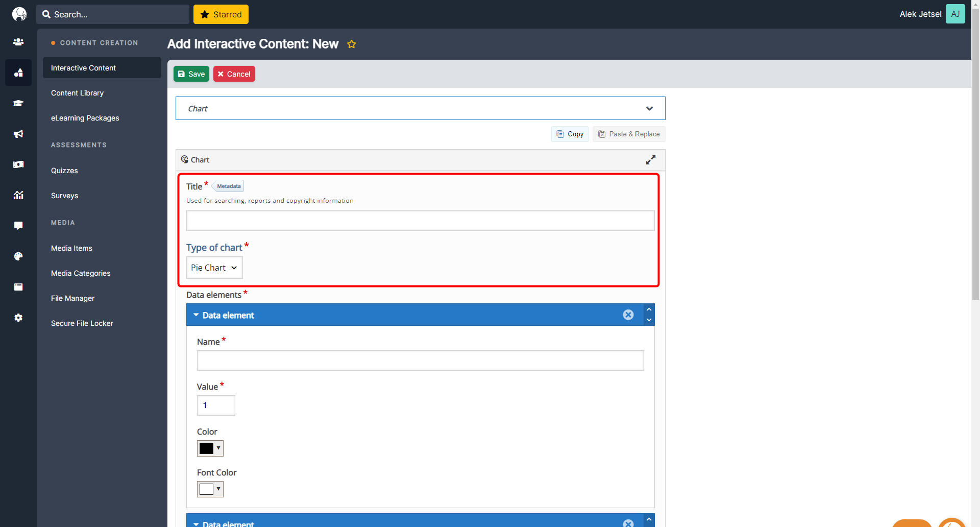Click the Value number field

(216, 405)
